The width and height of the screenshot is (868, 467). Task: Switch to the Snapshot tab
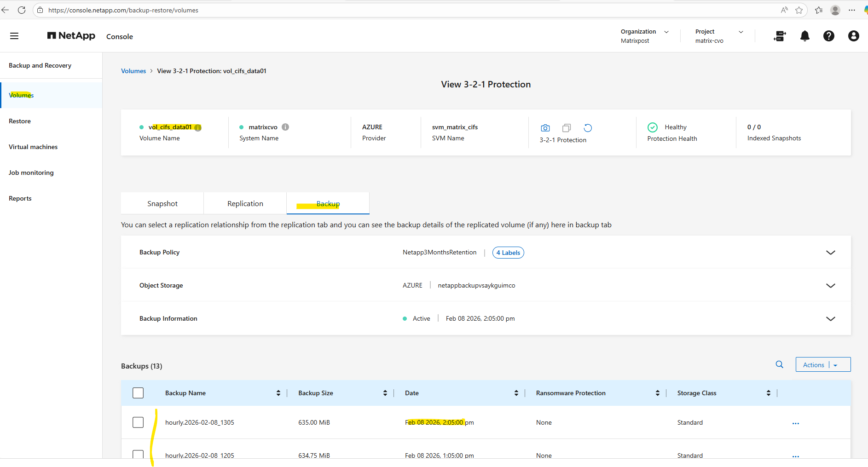(x=162, y=203)
